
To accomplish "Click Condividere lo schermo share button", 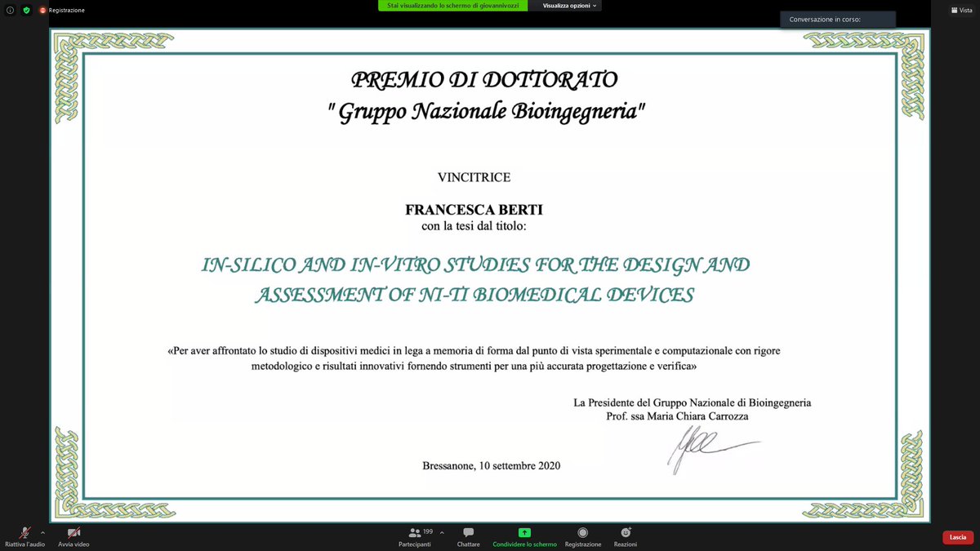I will point(524,536).
